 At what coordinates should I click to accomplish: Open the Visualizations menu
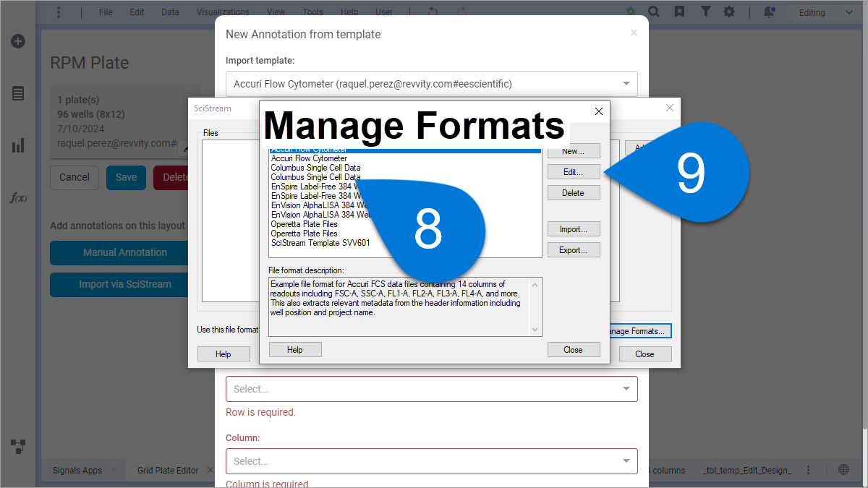[x=223, y=12]
